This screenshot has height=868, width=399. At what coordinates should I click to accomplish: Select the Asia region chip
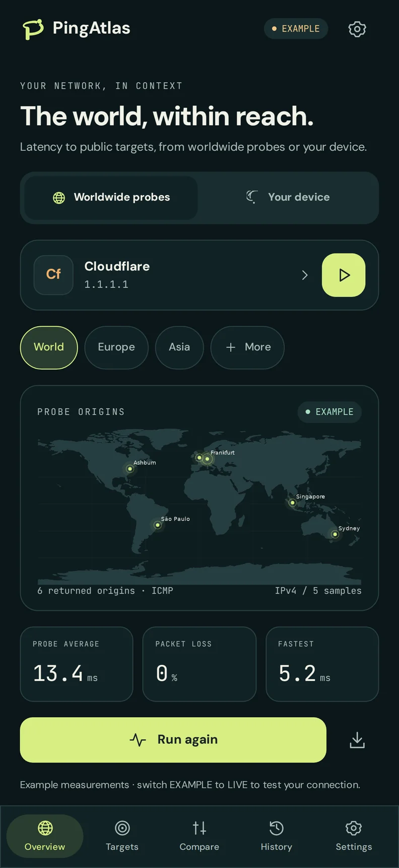[x=179, y=348]
